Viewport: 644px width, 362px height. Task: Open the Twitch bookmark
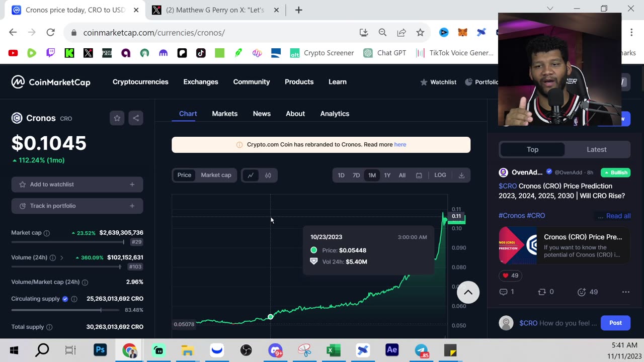pyautogui.click(x=51, y=53)
